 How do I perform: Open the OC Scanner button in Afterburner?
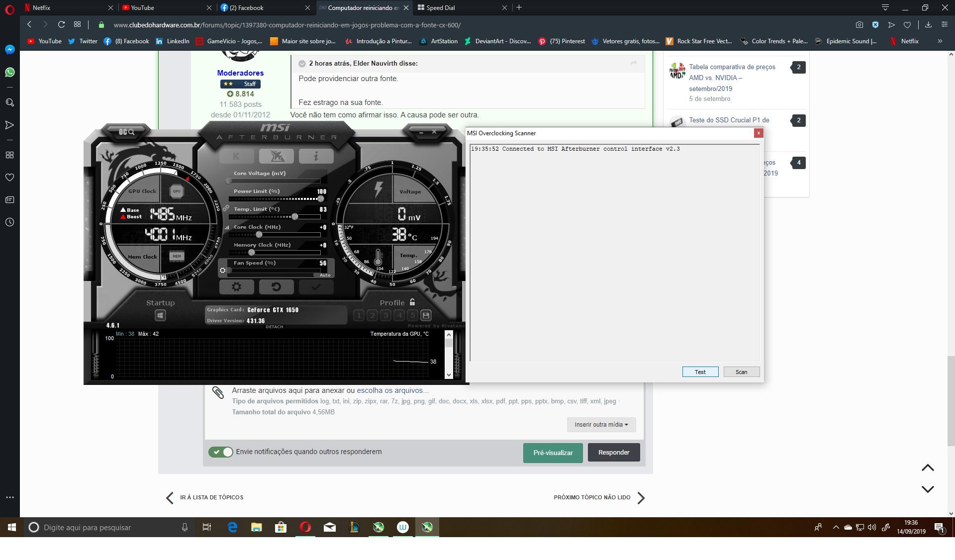pos(126,132)
